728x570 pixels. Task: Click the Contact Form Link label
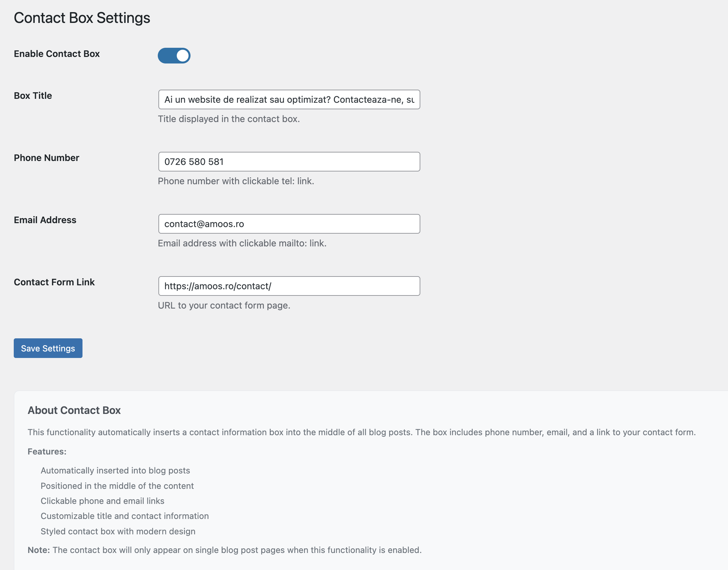pos(54,282)
